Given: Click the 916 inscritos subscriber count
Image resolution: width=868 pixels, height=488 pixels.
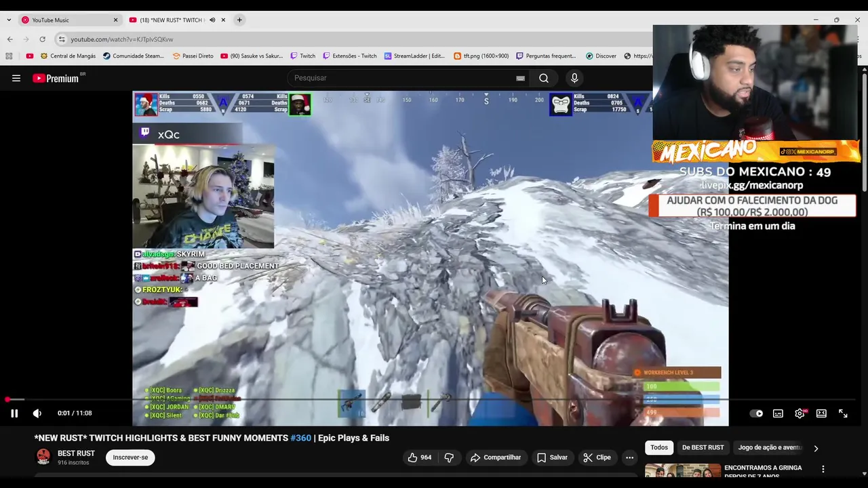Looking at the screenshot, I should (x=73, y=463).
